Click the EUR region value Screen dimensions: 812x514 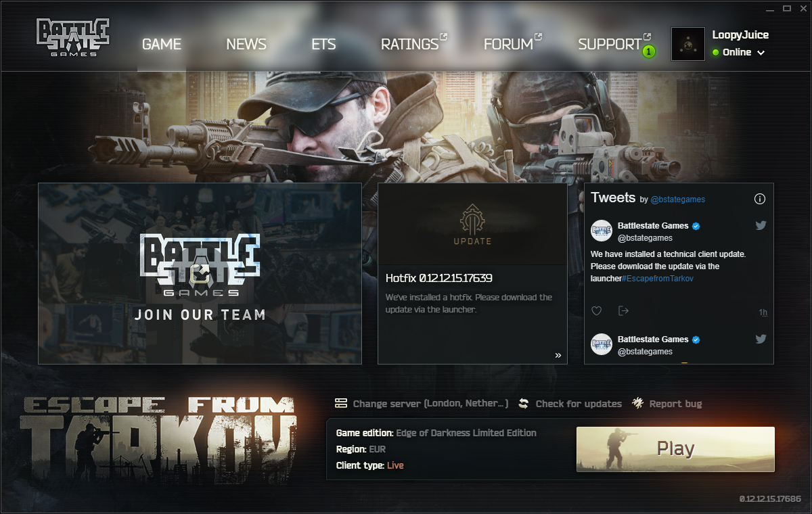378,449
